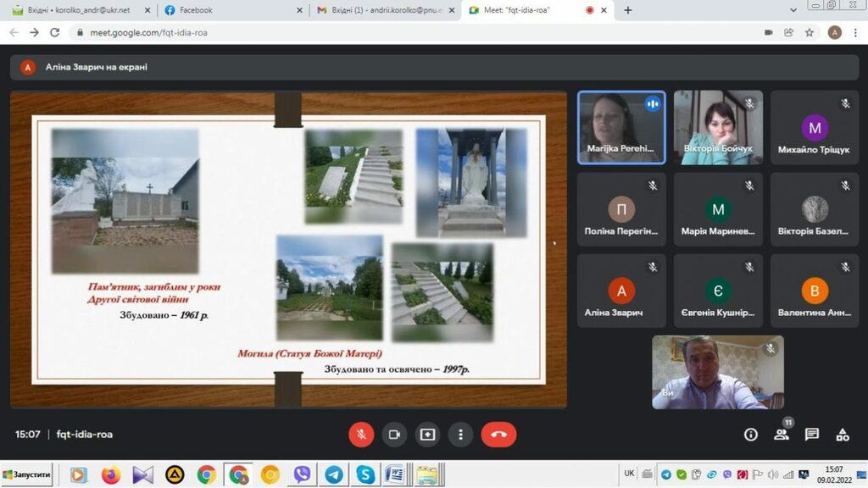Open the Chrome profile avatar menu
The image size is (868, 488).
834,32
